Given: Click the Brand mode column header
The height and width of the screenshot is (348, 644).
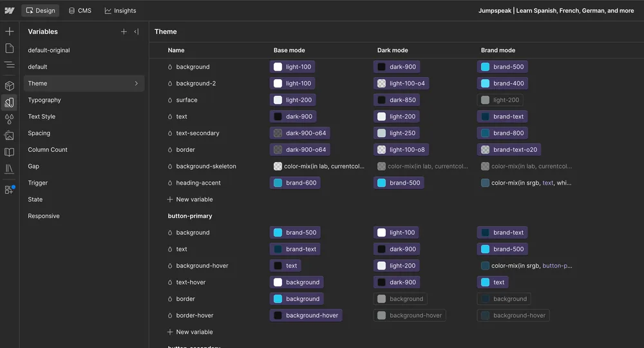Looking at the screenshot, I should (x=498, y=50).
